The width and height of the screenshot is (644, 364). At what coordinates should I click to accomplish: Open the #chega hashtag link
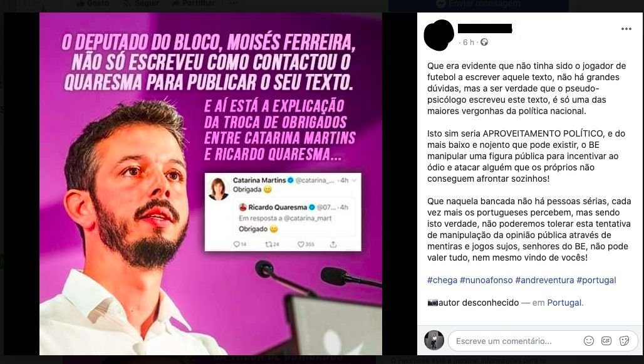coord(442,280)
